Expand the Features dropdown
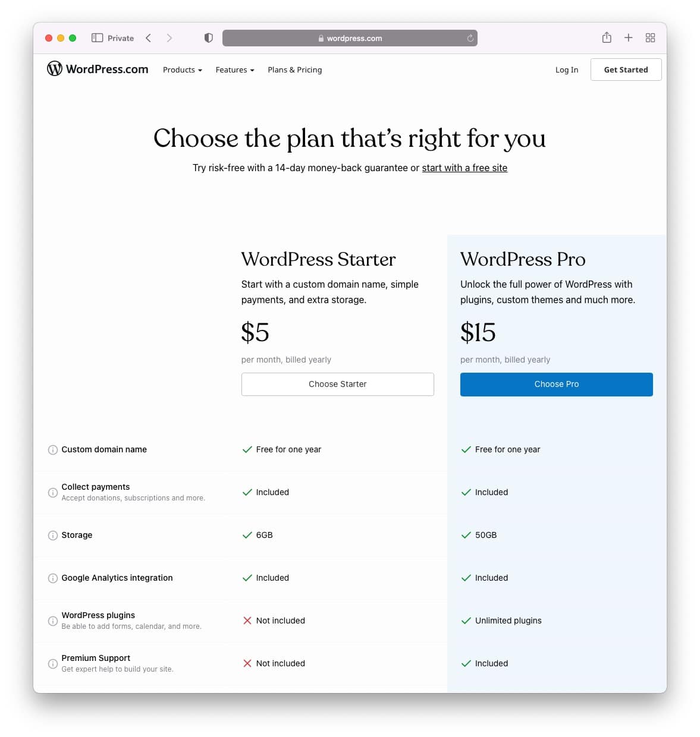This screenshot has width=700, height=737. (x=234, y=70)
